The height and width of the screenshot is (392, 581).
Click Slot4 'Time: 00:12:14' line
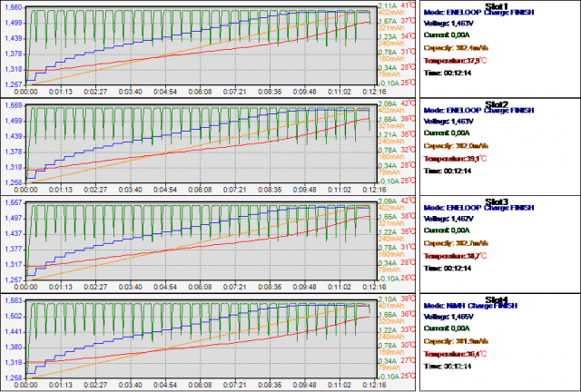coord(448,367)
